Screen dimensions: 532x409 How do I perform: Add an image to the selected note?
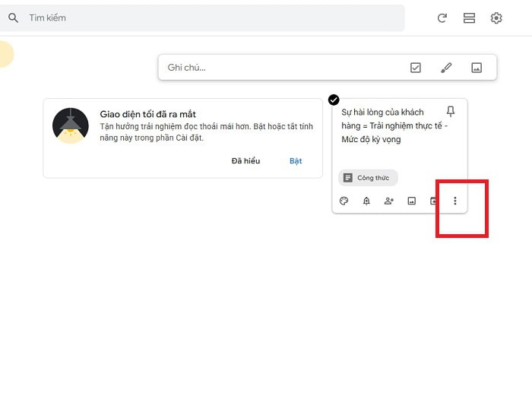(411, 201)
